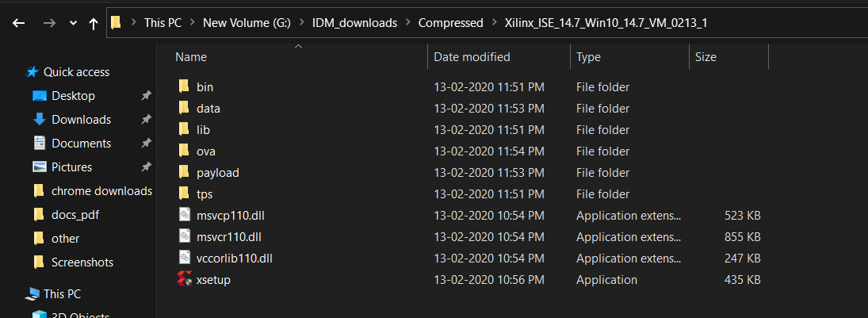868x318 pixels.
Task: Open Documents in Quick access
Action: tap(82, 144)
